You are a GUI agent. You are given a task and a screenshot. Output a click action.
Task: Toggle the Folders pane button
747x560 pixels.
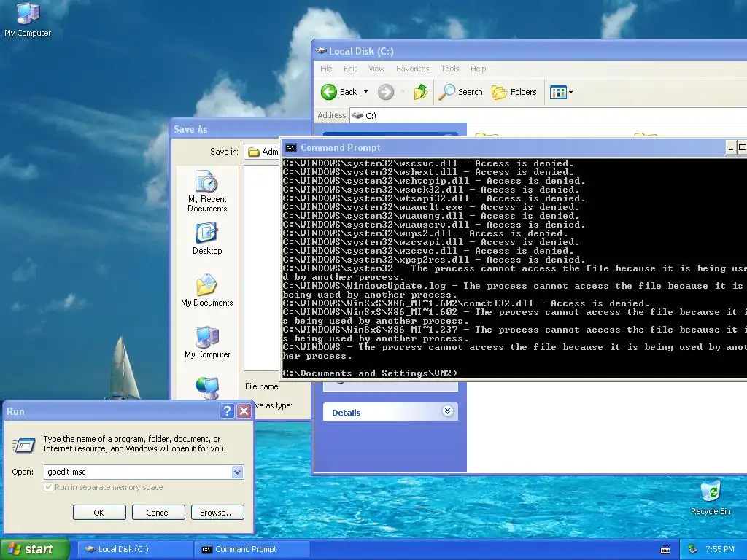(x=514, y=92)
